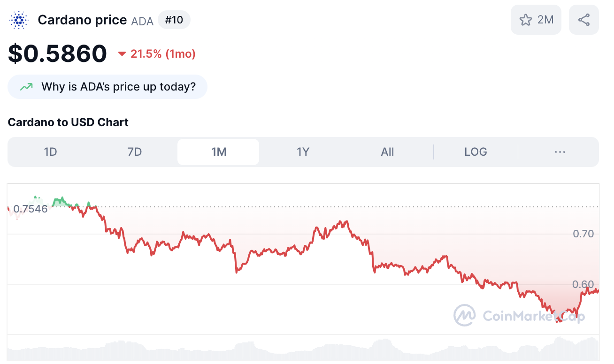Screen dimensions: 614x364
Task: Click the Cardano price title text
Action: coord(82,20)
